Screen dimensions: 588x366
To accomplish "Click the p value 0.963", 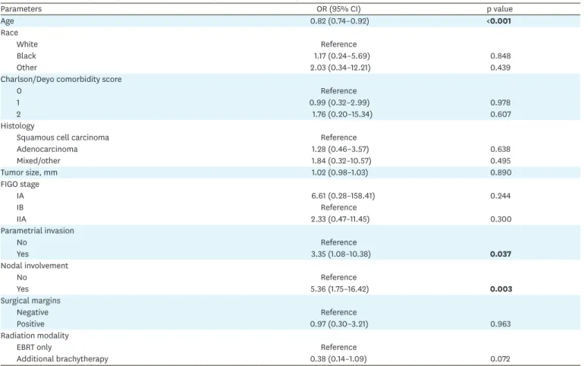I will tap(501, 323).
